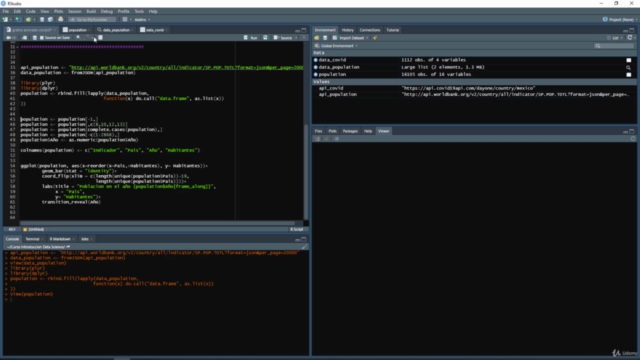640x360 pixels.
Task: Switch to the Packages tab
Action: [350, 131]
